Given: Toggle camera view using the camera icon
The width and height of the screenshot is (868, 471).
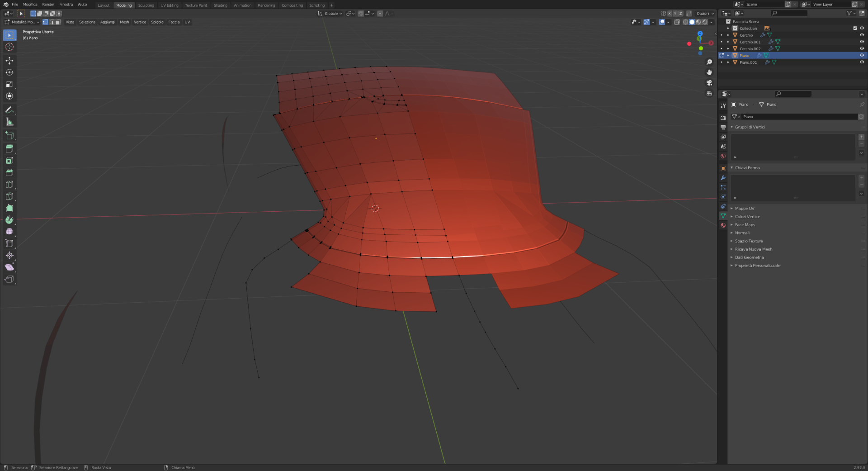Looking at the screenshot, I should pos(709,83).
